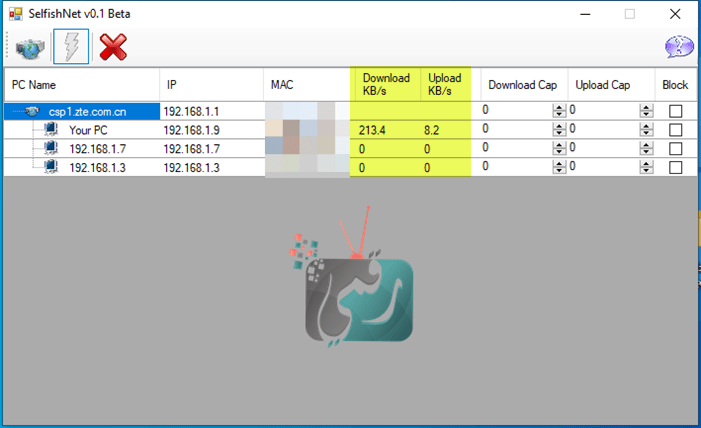Adjust Download Cap spinner for csp1.zte.com.cn

point(559,110)
